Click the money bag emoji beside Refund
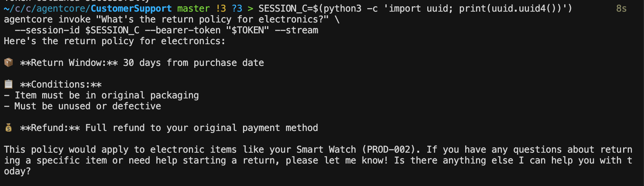This screenshot has height=186, width=644. 9,127
